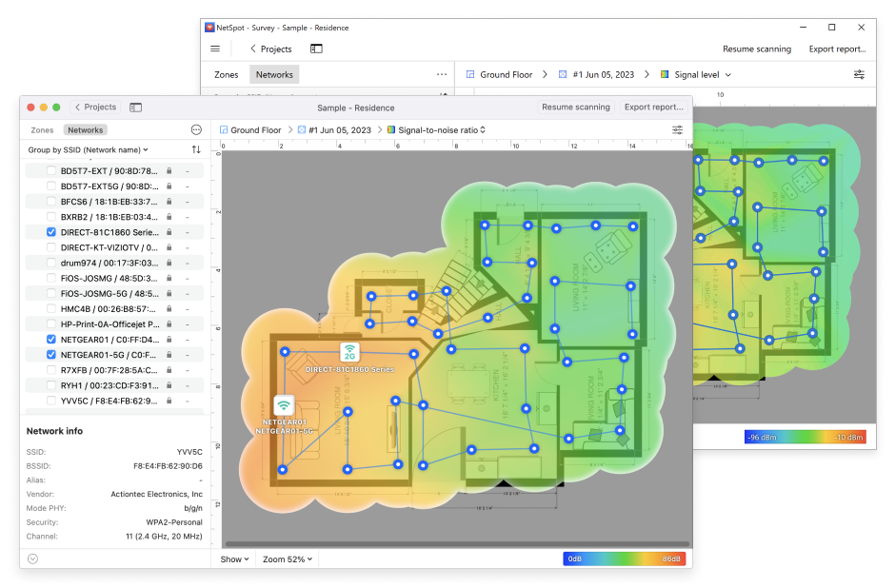
Task: Select FiOS-JOSMG-5G network row
Action: click(114, 294)
